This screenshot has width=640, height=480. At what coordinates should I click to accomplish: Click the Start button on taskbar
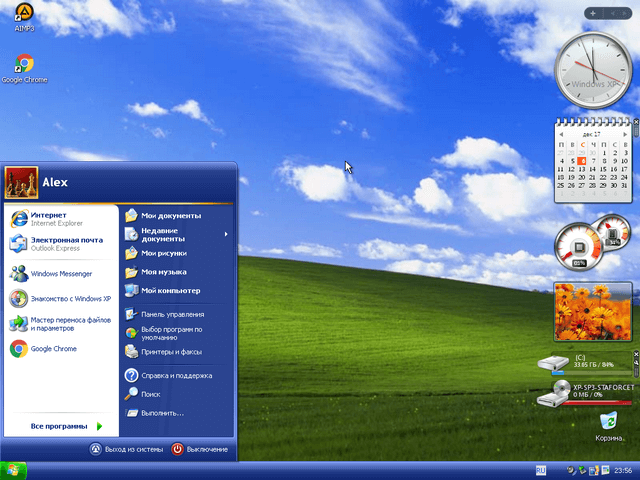pos(13,471)
